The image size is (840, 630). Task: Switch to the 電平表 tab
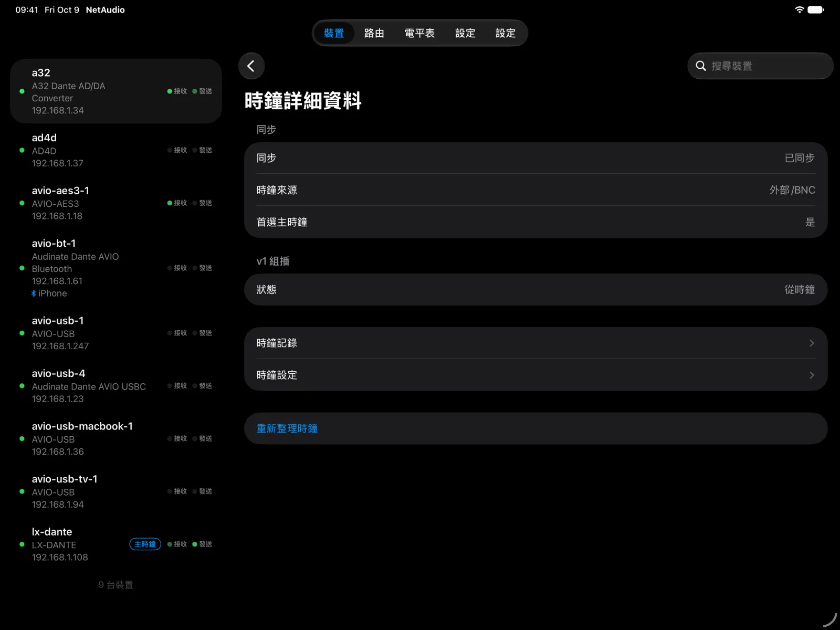click(419, 33)
